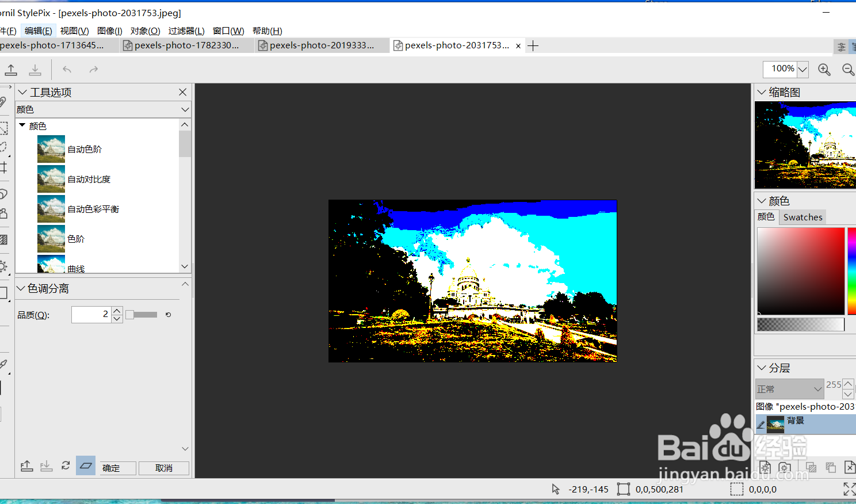Collapse the 分层 panel

[x=762, y=368]
